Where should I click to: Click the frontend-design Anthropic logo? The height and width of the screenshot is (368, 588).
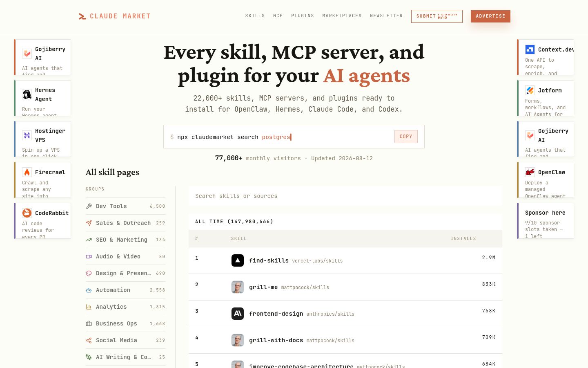coord(238,314)
